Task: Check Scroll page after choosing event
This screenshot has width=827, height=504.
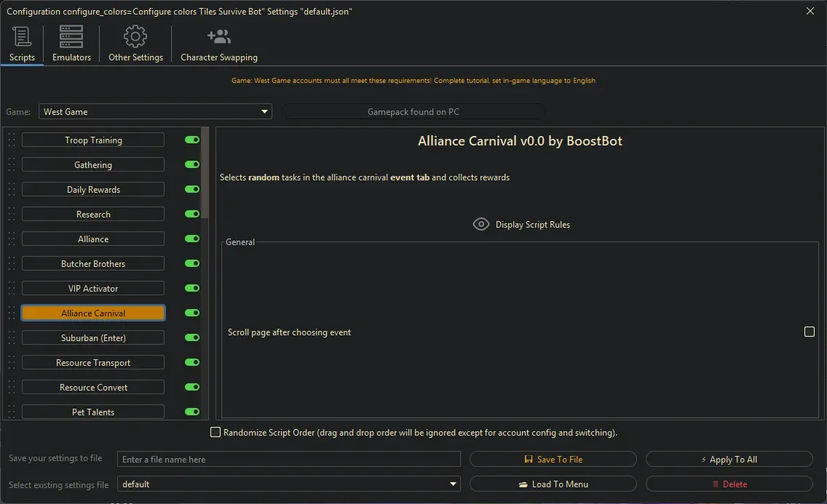Action: point(809,332)
